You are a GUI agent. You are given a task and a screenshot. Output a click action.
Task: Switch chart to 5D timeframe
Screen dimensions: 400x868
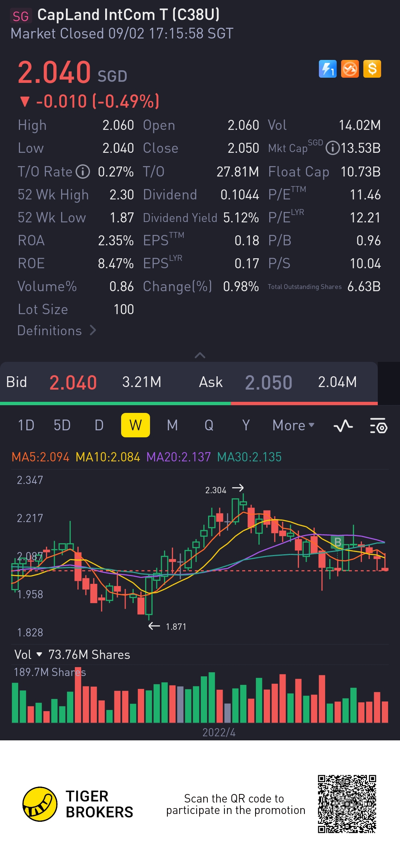tap(62, 425)
